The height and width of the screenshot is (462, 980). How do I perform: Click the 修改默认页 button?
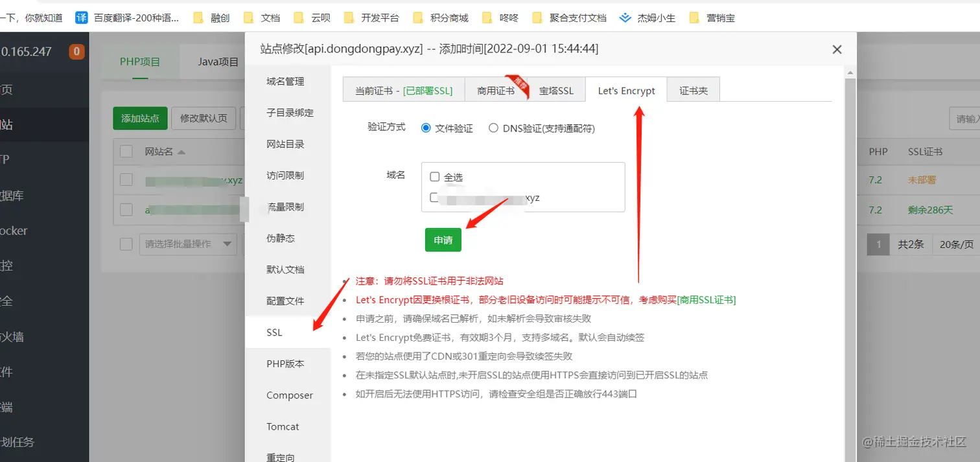tap(204, 119)
